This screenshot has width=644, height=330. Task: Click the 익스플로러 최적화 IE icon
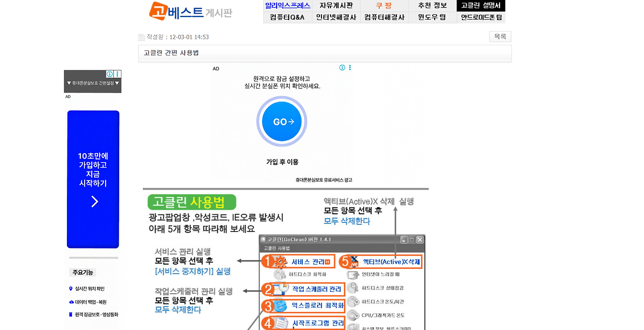pos(281,305)
